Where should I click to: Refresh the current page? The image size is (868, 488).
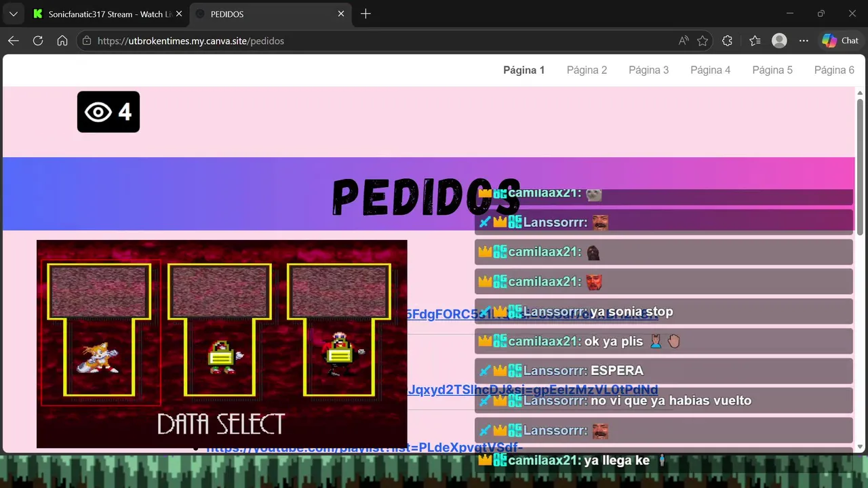click(38, 41)
